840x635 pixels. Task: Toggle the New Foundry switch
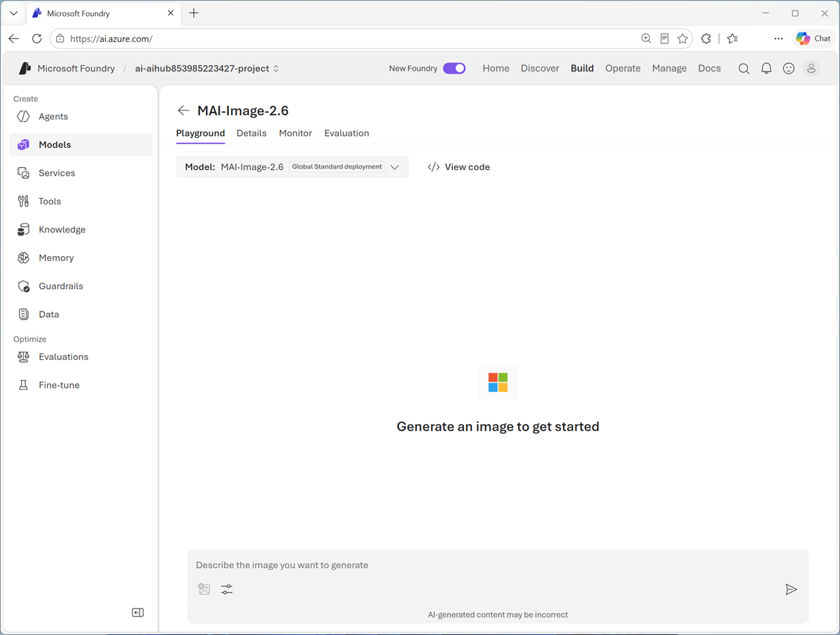point(454,69)
